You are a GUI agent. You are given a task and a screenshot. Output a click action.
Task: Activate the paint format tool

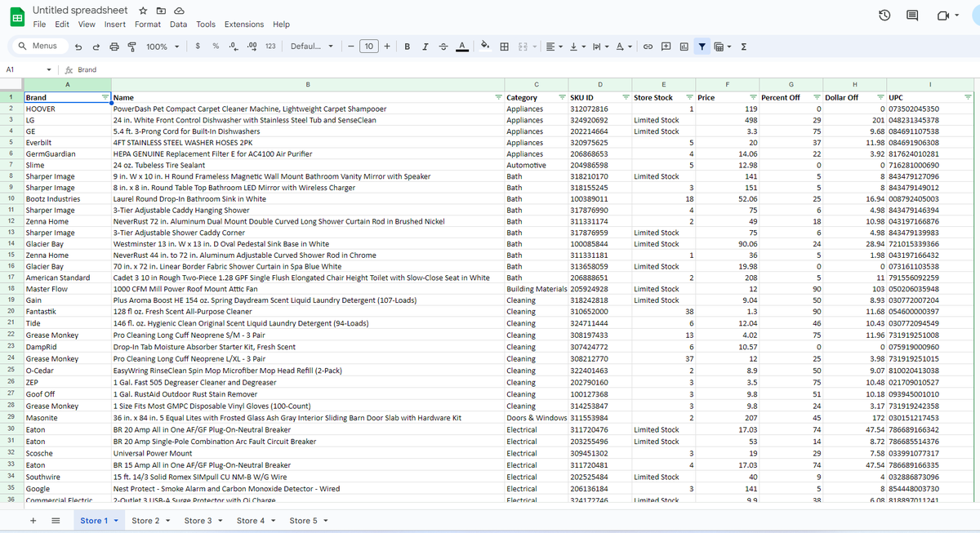click(x=131, y=47)
